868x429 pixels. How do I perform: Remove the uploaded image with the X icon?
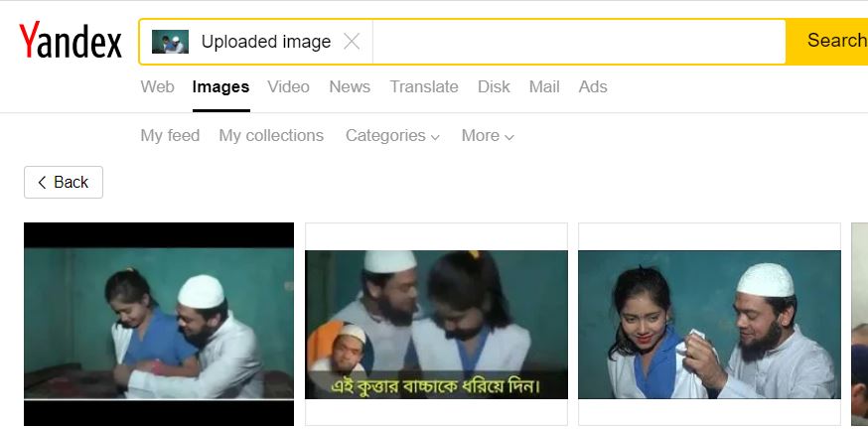coord(352,42)
